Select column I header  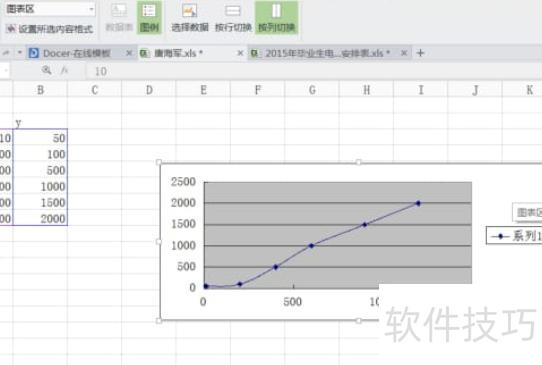(x=421, y=90)
